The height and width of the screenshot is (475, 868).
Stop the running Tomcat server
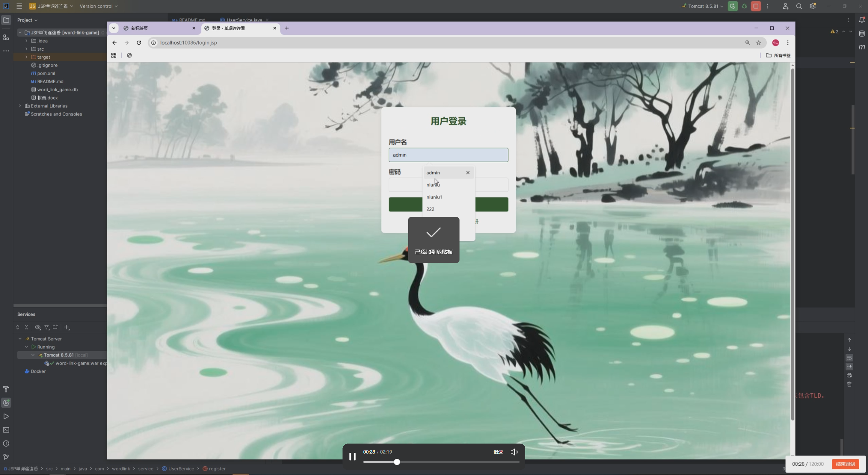(x=756, y=6)
